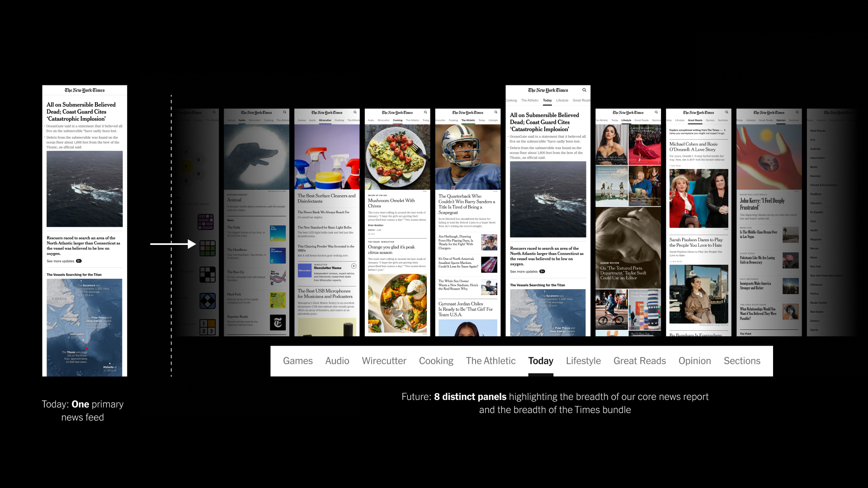Click the New York Times logo in the left standalone phone
868x488 pixels.
tap(85, 90)
